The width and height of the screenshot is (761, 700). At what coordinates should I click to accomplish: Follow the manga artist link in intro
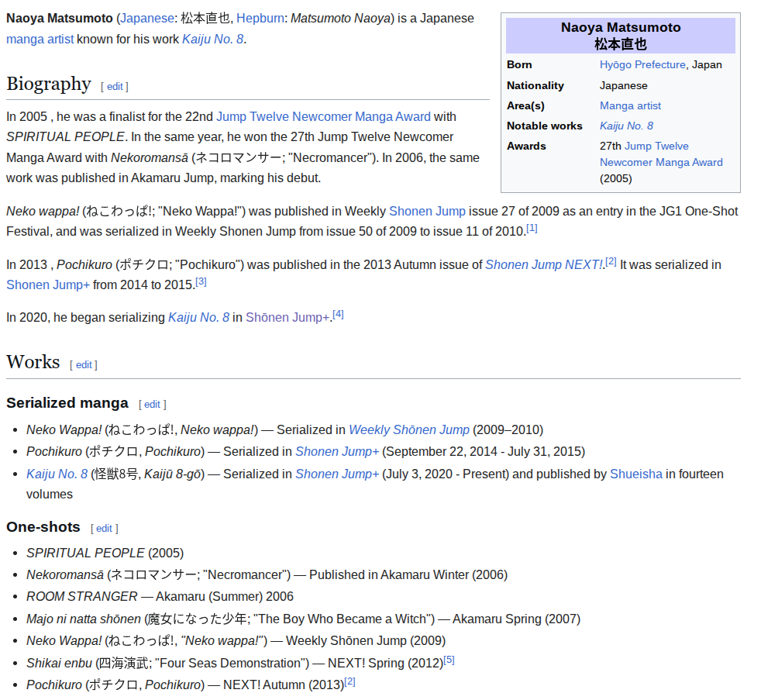point(40,40)
